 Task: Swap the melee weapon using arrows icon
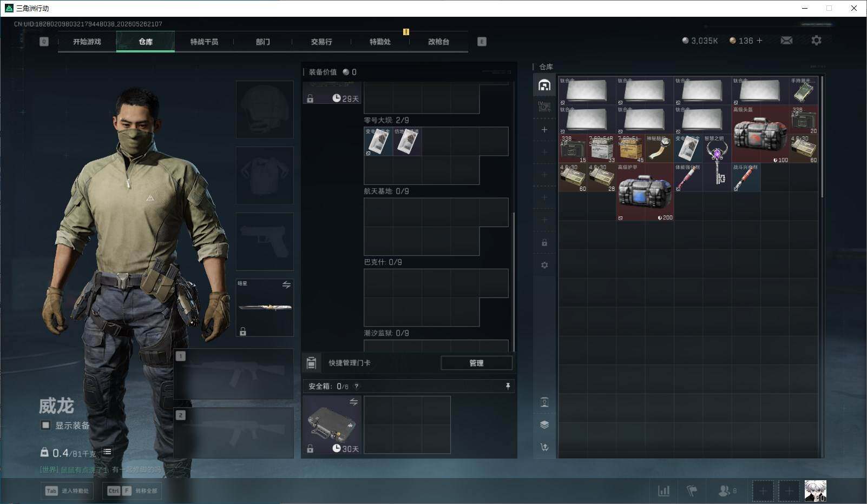(x=286, y=284)
